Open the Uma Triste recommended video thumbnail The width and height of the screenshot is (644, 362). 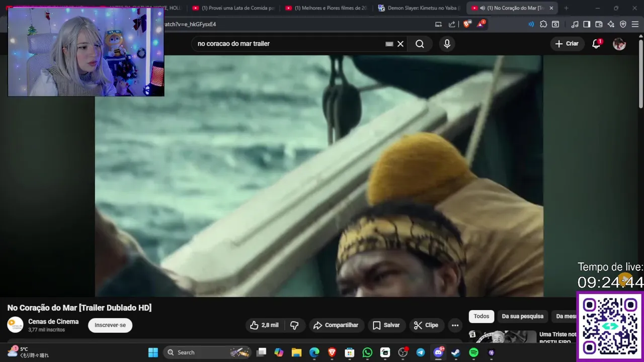point(502,337)
